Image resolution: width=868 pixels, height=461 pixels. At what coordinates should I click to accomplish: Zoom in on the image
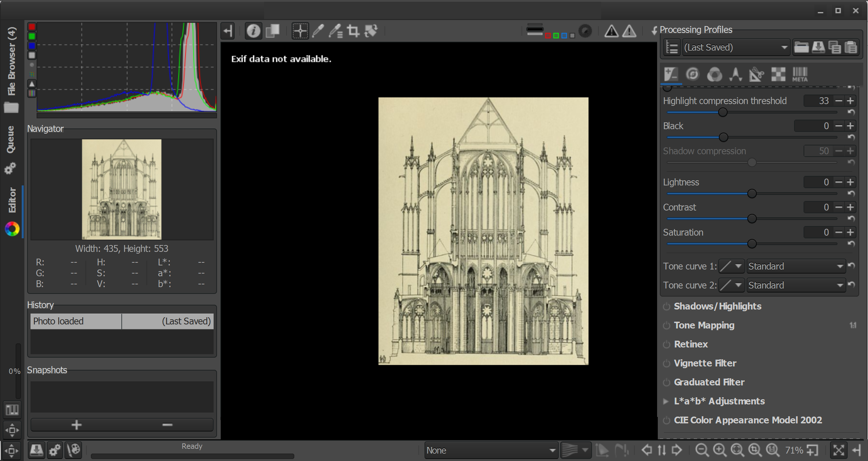tap(719, 450)
